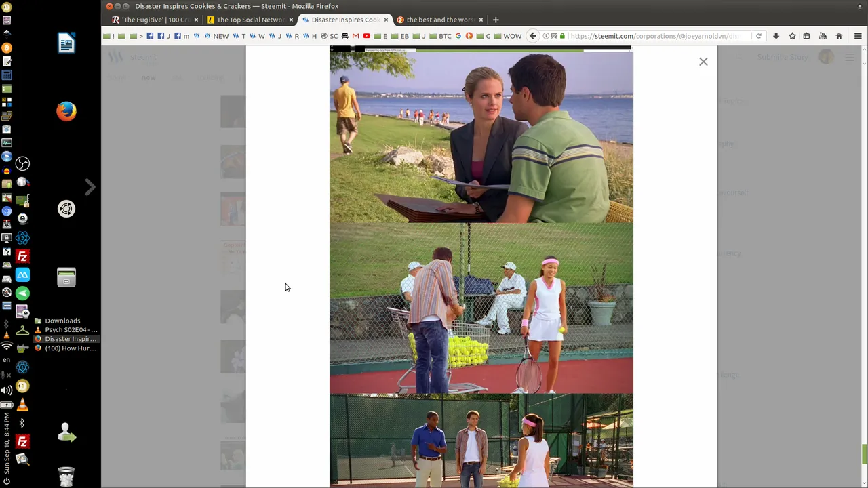
Task: Launch LibreOffice Writer from desktop
Action: point(66,43)
